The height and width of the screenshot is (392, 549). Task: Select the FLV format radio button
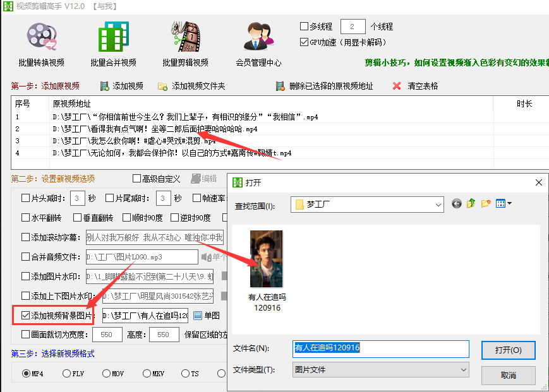66,374
